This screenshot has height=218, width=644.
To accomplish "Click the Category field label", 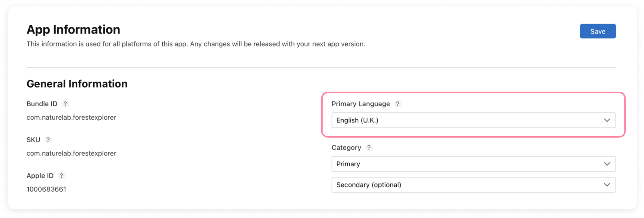I will click(x=346, y=148).
